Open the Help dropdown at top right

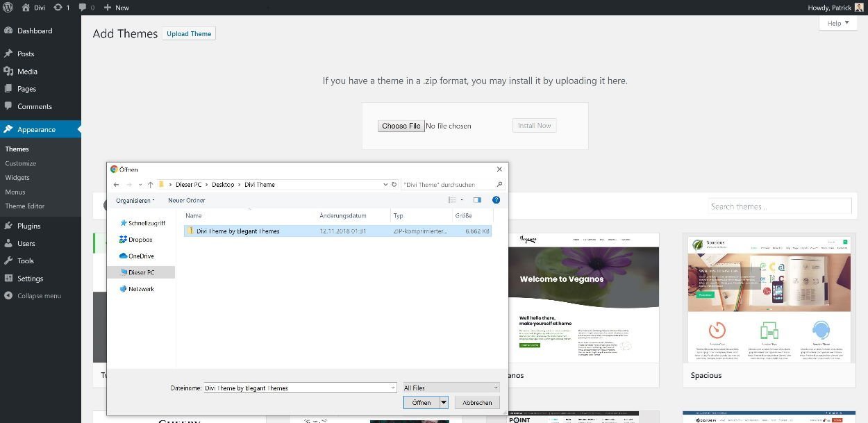point(837,22)
